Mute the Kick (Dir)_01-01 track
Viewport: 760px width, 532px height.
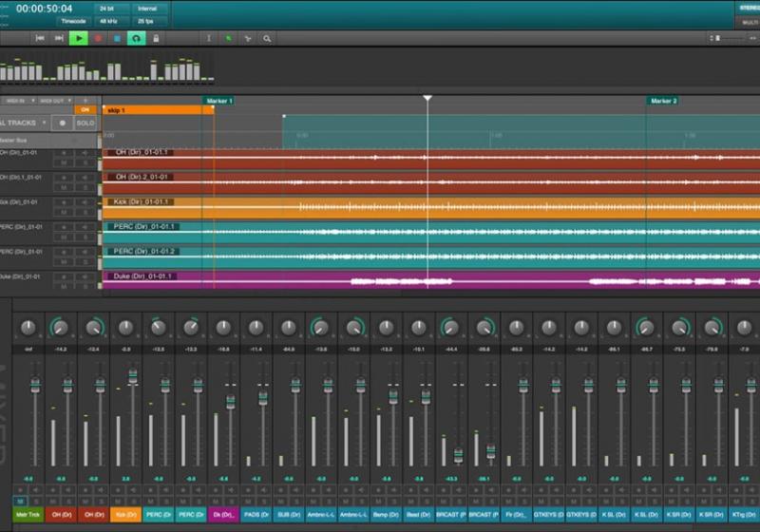coord(66,212)
